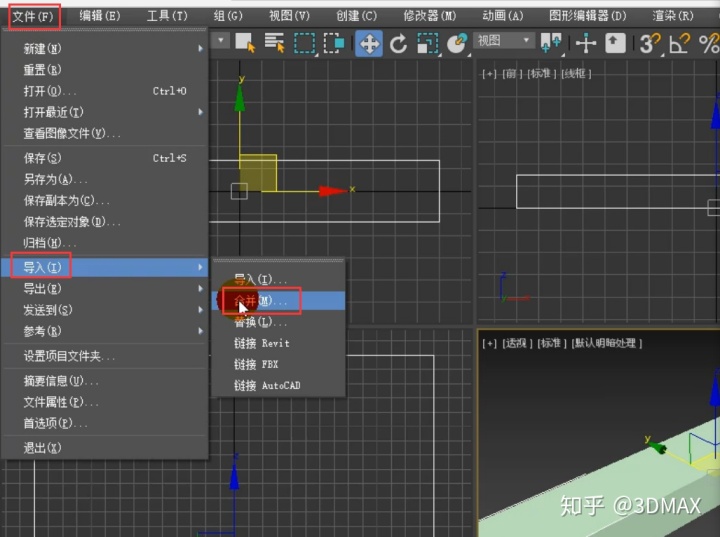This screenshot has height=537, width=720.
Task: Click perspective viewport [+] label
Action: tap(489, 343)
